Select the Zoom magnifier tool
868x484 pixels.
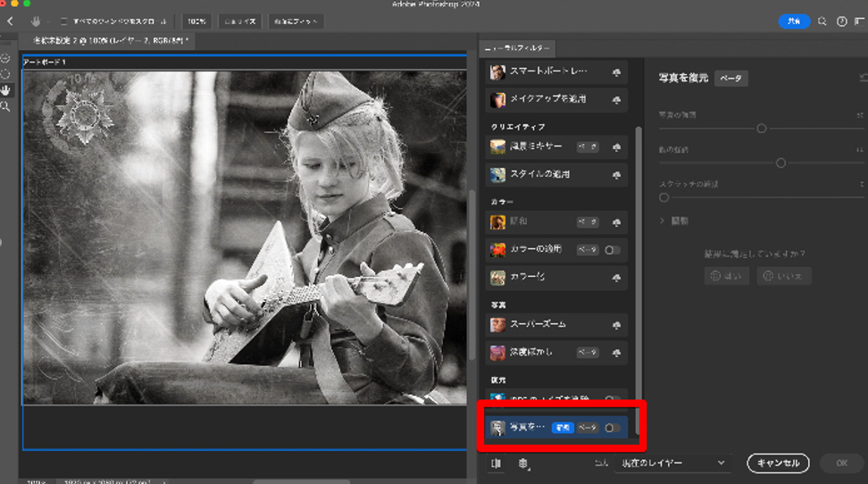[x=5, y=106]
